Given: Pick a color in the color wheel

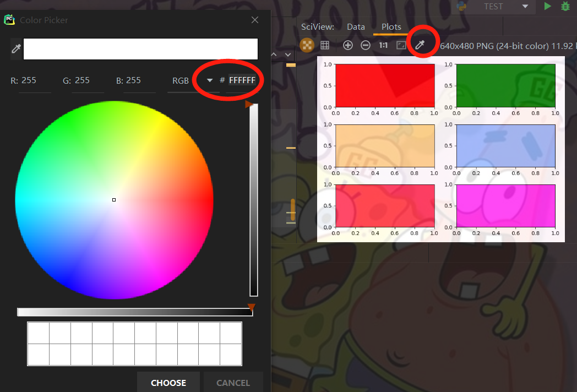Looking at the screenshot, I should pos(114,200).
